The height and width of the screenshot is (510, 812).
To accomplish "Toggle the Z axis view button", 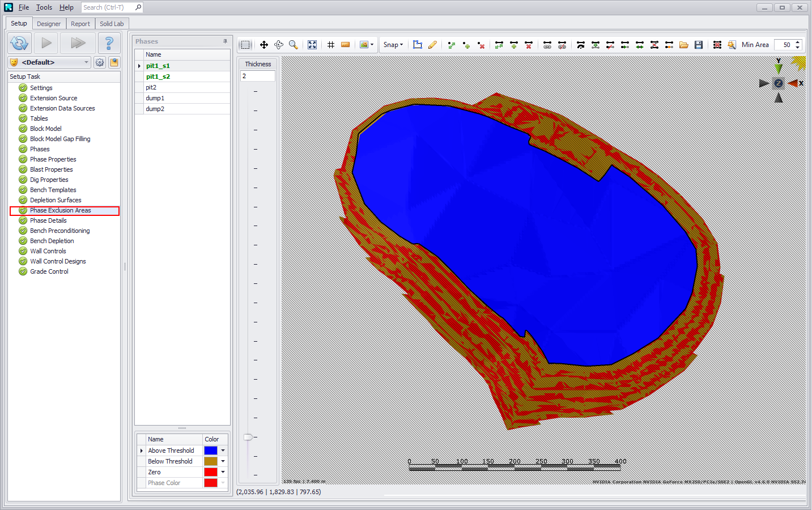I will coord(779,83).
